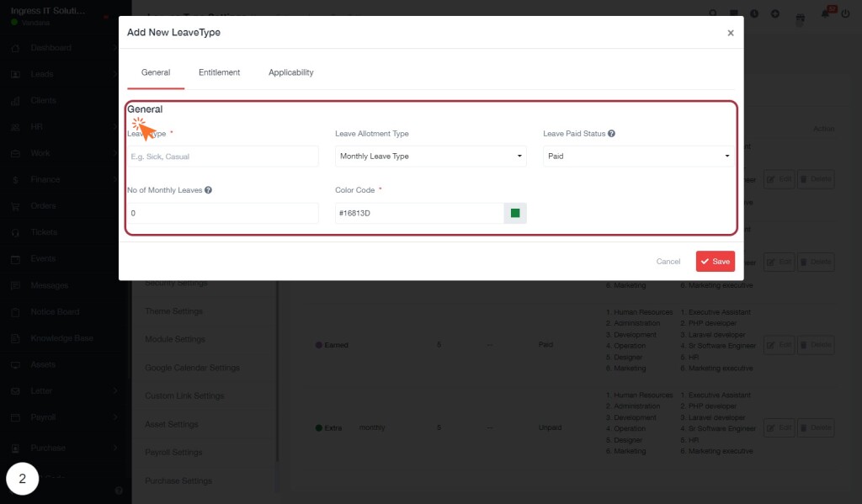Open the Ingress IT Solutions company menu
The width and height of the screenshot is (862, 504).
click(48, 10)
